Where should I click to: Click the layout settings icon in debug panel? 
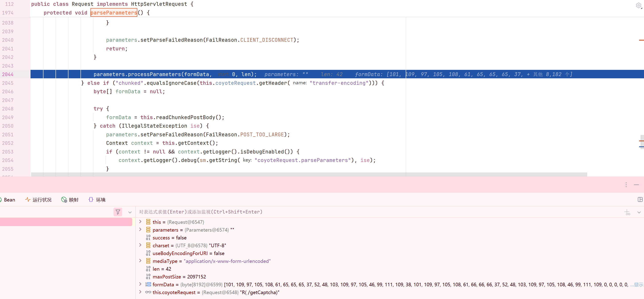tap(640, 199)
